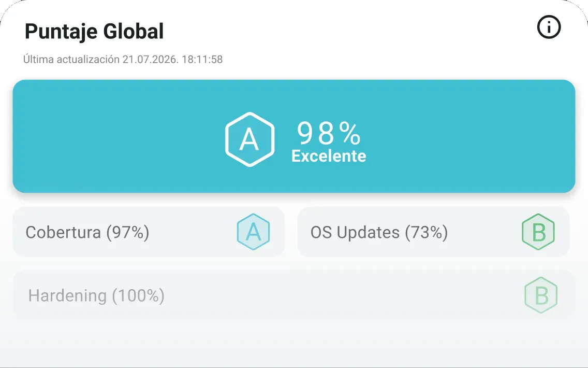The height and width of the screenshot is (368, 588).
Task: Tap the Última actualización text
Action: [71, 59]
